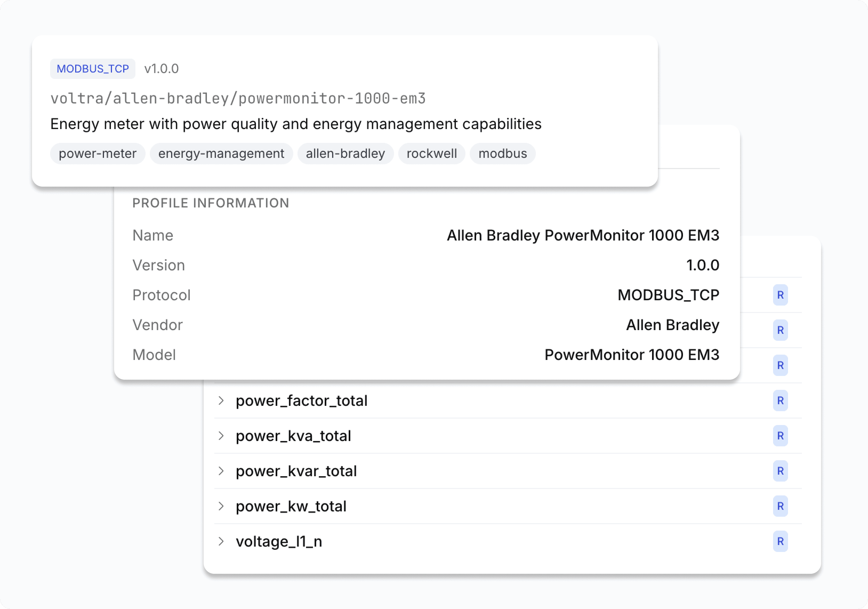Click the power_kw_total row label
868x609 pixels.
pyautogui.click(x=291, y=506)
